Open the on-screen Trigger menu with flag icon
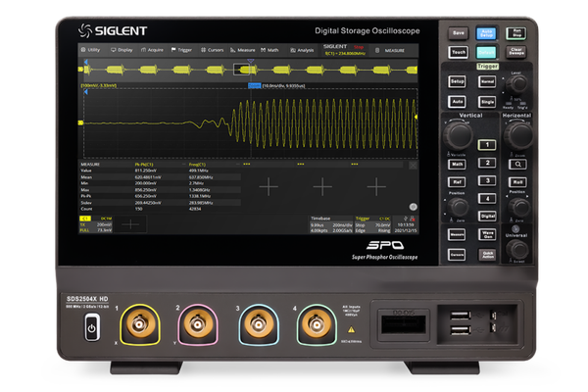This screenshot has height=392, width=588. [x=181, y=50]
